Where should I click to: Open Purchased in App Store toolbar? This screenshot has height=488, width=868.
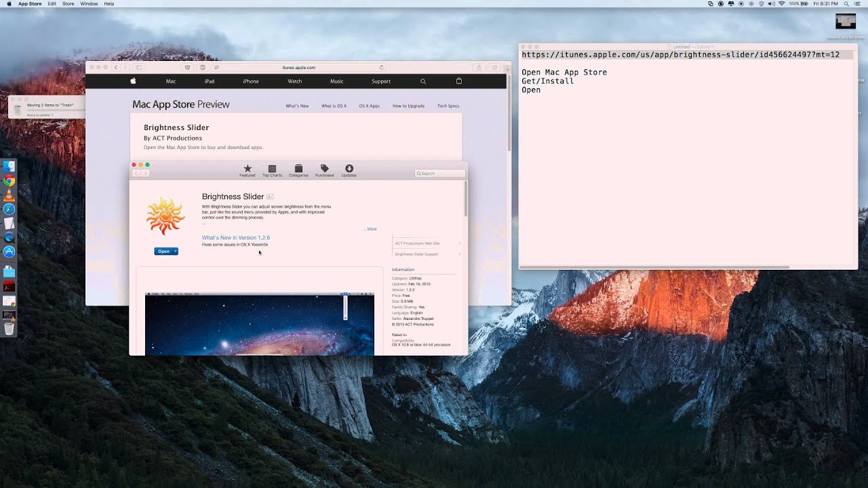pyautogui.click(x=324, y=171)
